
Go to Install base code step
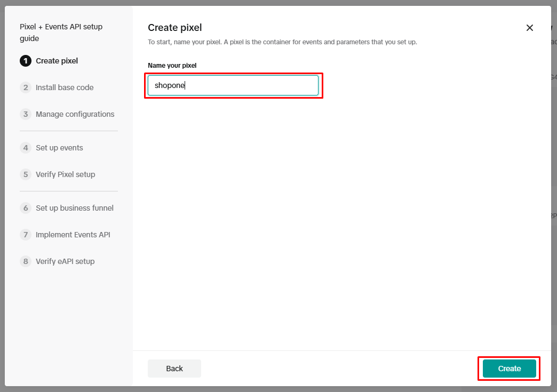[65, 87]
